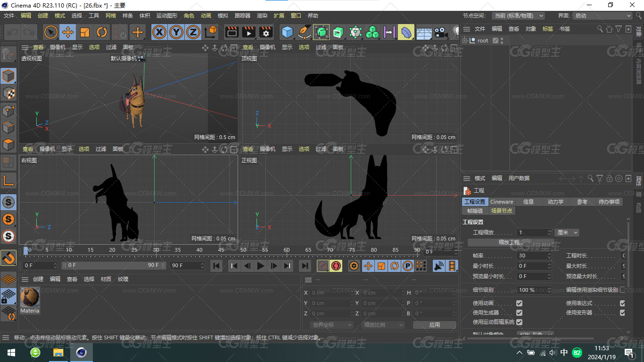Screen dimensions: 644x362
Task: Open Windows Start menu
Action: (11, 353)
